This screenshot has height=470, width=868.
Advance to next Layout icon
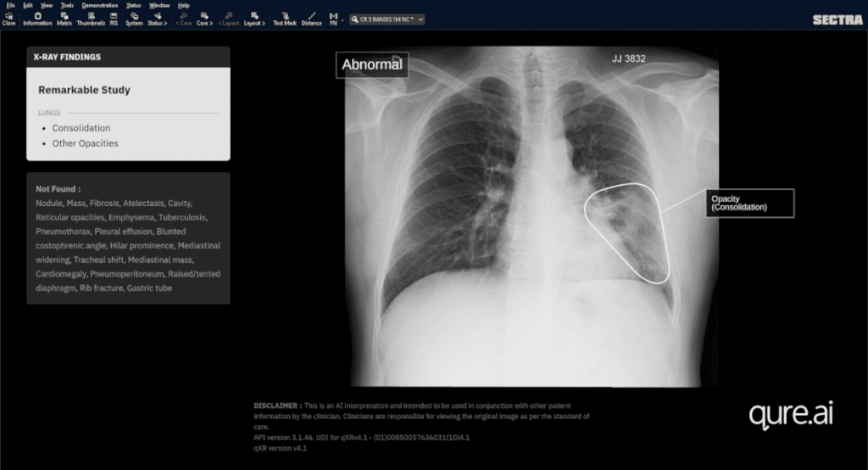254,20
